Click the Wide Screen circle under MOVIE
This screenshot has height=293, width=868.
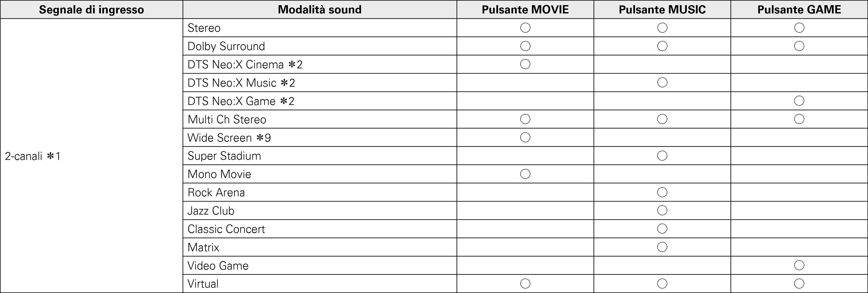pyautogui.click(x=525, y=137)
